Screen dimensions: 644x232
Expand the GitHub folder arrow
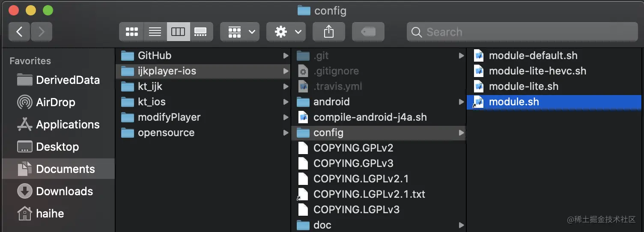286,56
